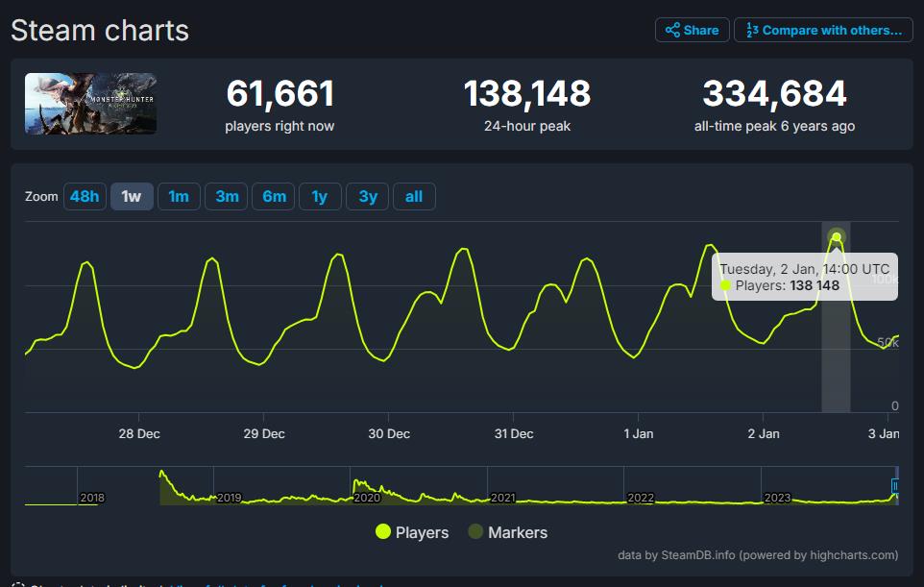Viewport: 924px width, 587px height.
Task: Click the 2018 label in navigator
Action: pyautogui.click(x=92, y=498)
